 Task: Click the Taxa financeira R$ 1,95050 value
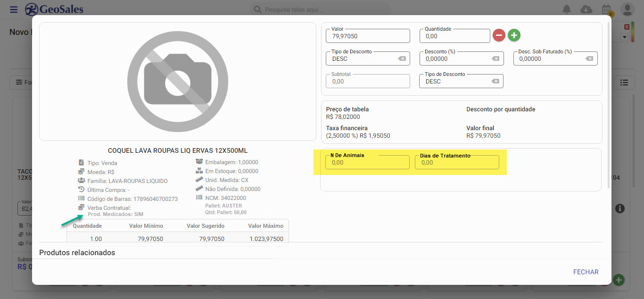pos(358,136)
